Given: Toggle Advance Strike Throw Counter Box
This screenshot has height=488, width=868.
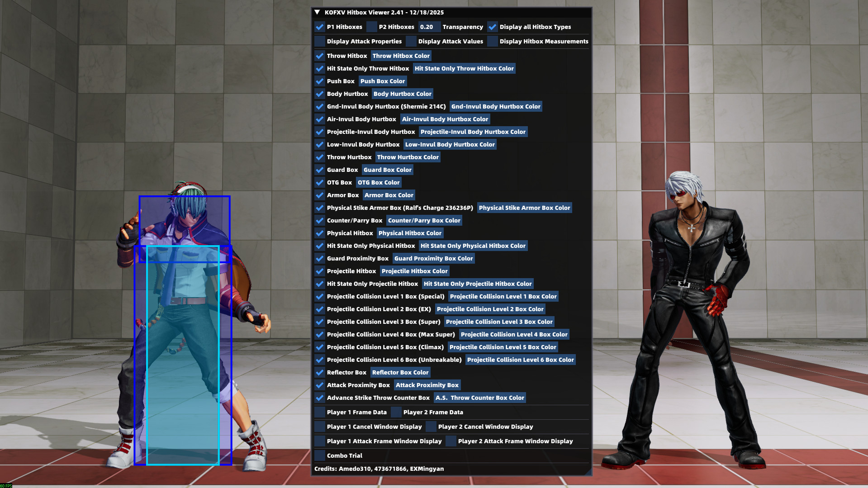Looking at the screenshot, I should (320, 398).
